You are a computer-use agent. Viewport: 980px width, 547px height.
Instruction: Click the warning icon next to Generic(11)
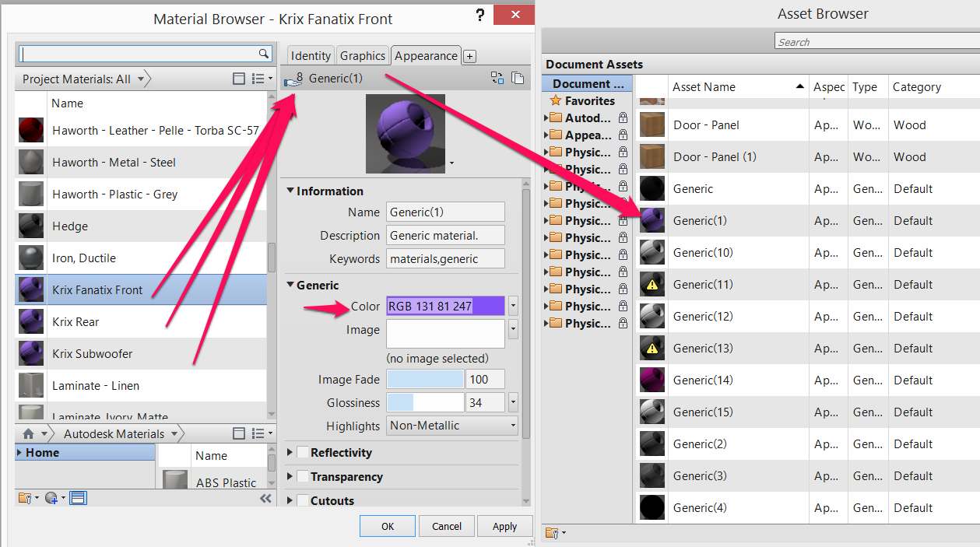point(652,284)
